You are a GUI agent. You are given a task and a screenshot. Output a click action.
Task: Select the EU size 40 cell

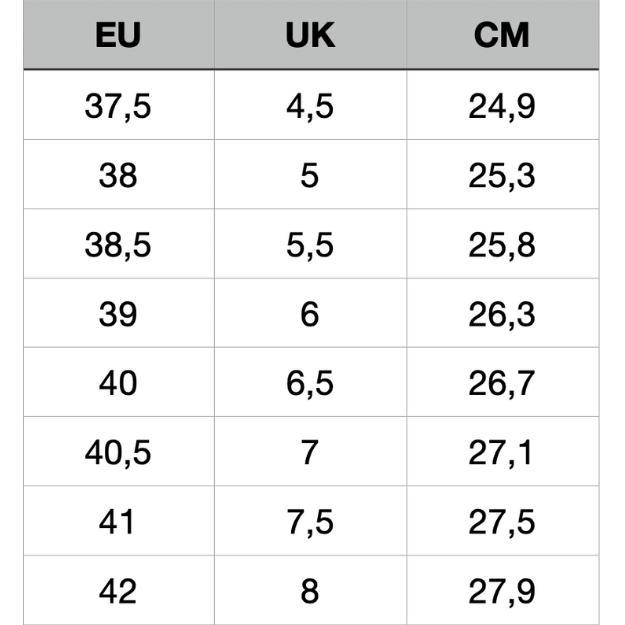118,383
